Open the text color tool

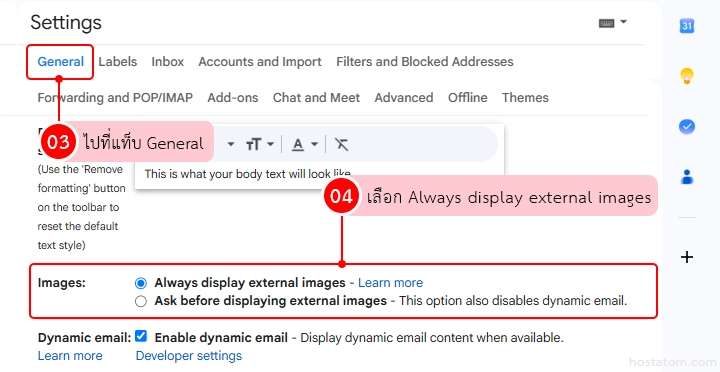298,144
